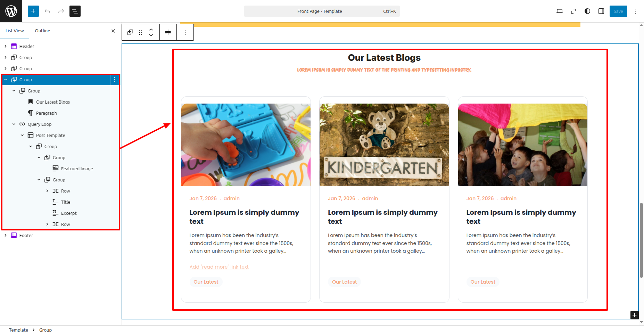Open the editor Options three-dot menu

coord(636,11)
